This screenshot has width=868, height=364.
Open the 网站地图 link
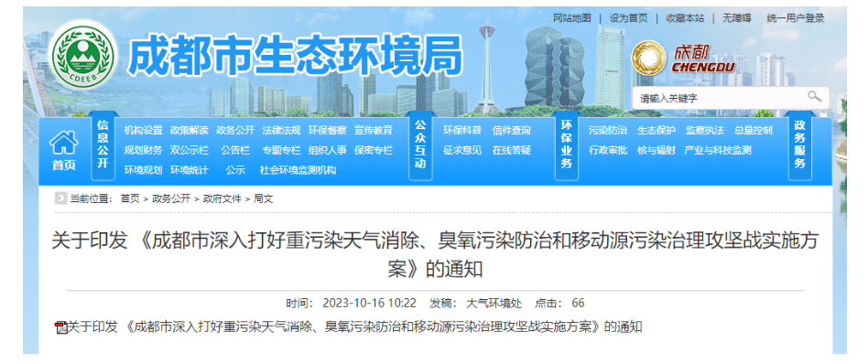572,18
